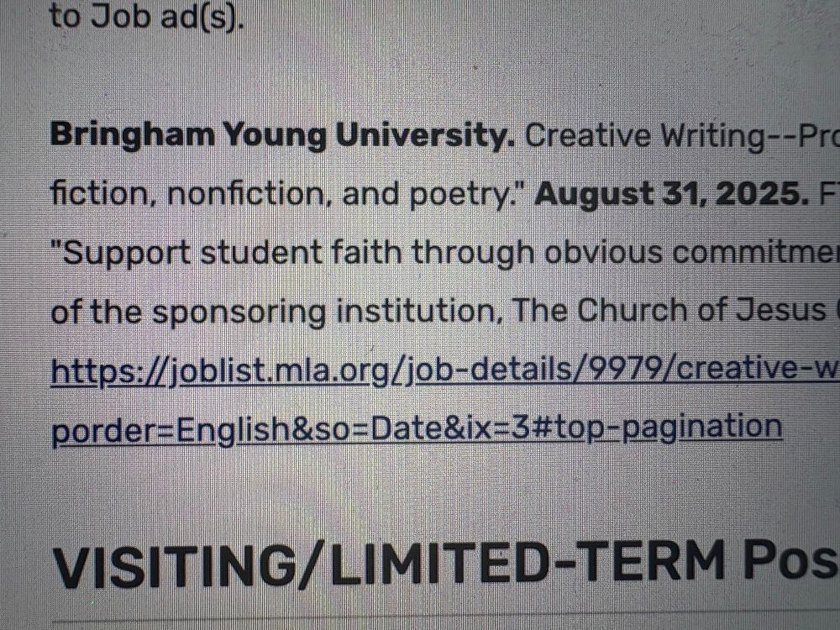Click the word "Pos" at heading's edge
This screenshot has height=630, width=840.
pos(790,563)
